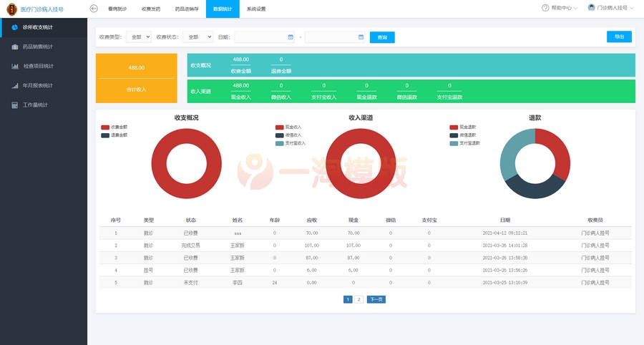This screenshot has height=345, width=644.
Task: Click the 导出 export button
Action: (619, 37)
